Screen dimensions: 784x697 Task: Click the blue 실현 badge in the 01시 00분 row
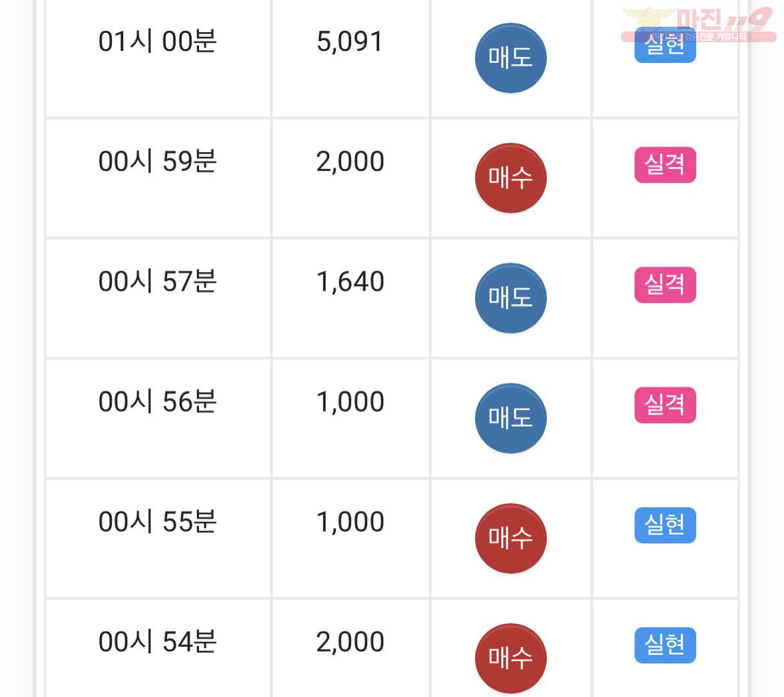pos(665,45)
